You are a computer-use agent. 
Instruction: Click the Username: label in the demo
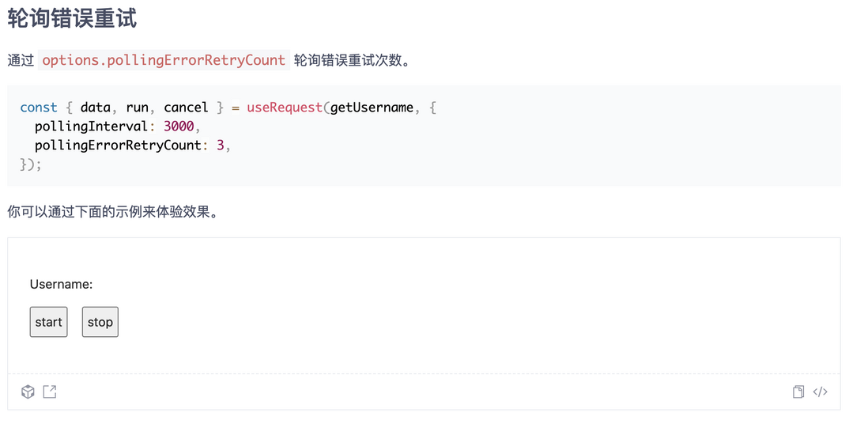[62, 284]
